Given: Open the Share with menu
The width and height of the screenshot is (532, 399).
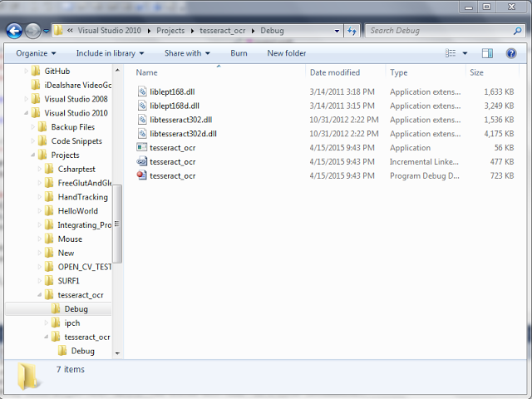Looking at the screenshot, I should point(187,53).
